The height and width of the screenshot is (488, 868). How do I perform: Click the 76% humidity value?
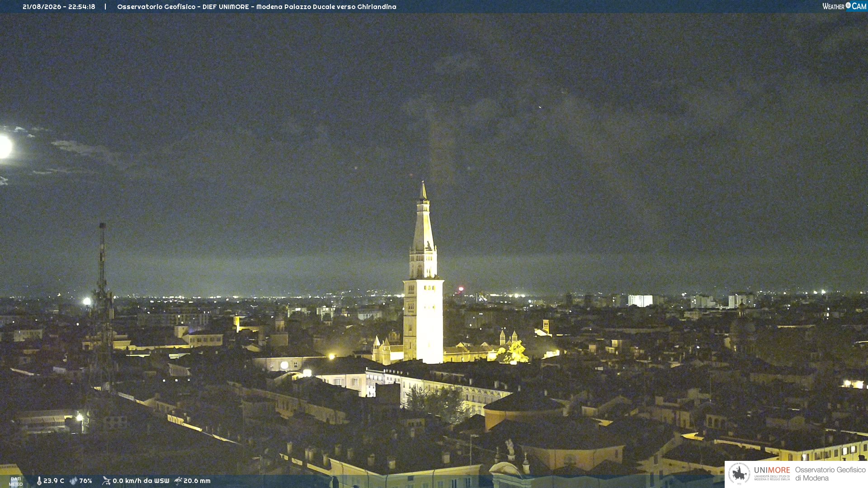click(x=85, y=481)
